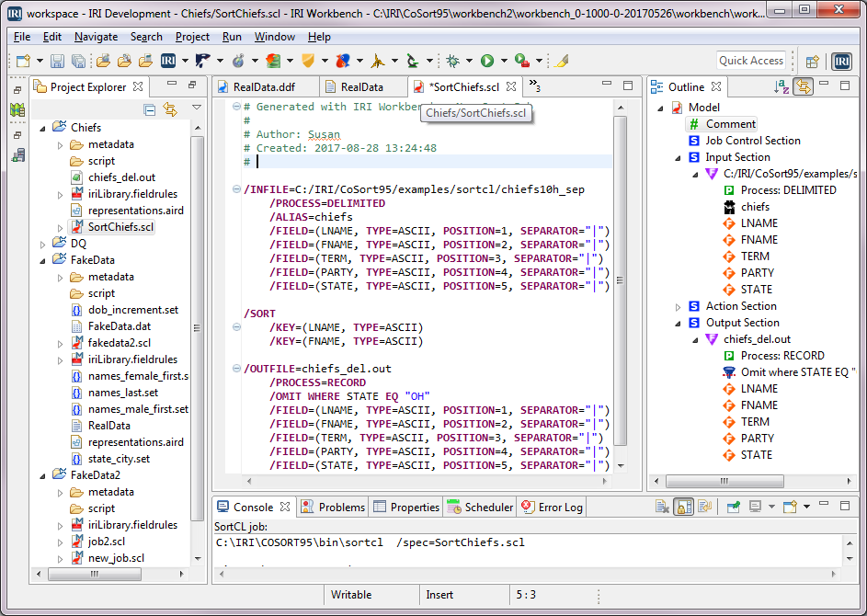
Task: Click the green database toolbar icon
Action: click(x=273, y=61)
